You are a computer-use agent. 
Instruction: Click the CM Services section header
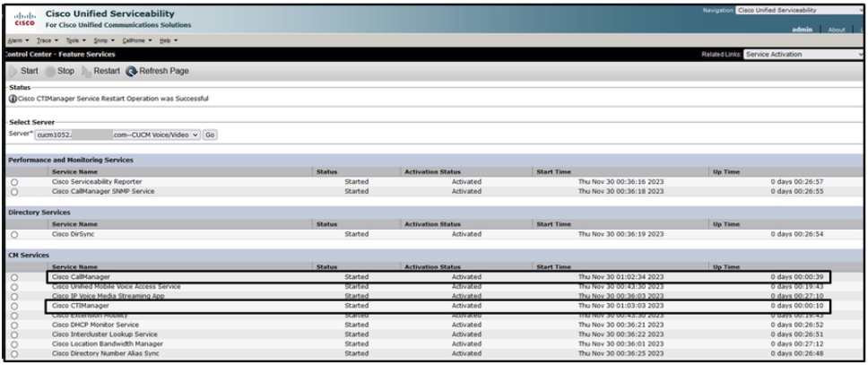[29, 256]
